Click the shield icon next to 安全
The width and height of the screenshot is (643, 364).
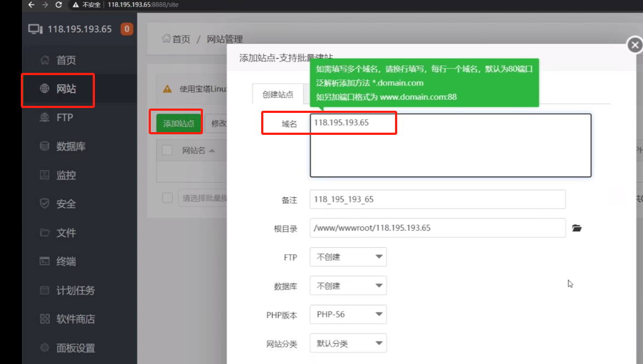coord(44,203)
